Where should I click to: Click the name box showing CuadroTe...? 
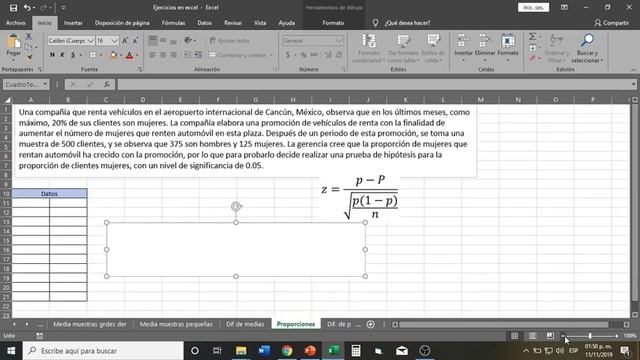click(26, 84)
